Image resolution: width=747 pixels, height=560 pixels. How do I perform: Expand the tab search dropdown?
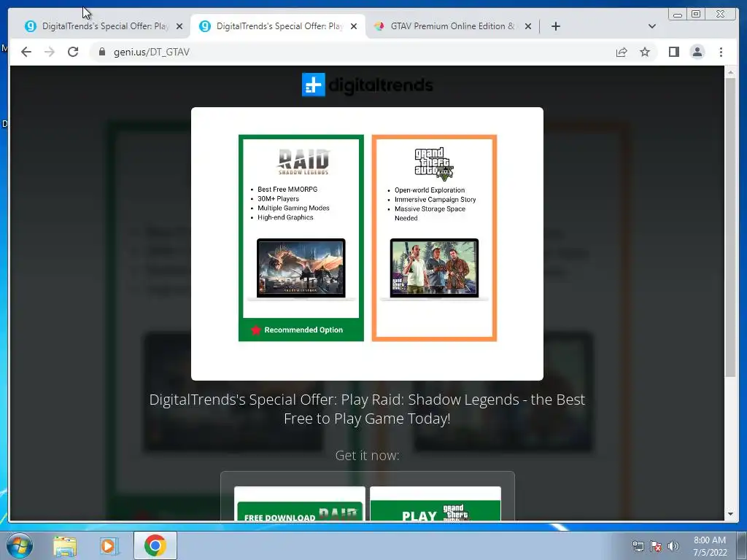click(651, 26)
